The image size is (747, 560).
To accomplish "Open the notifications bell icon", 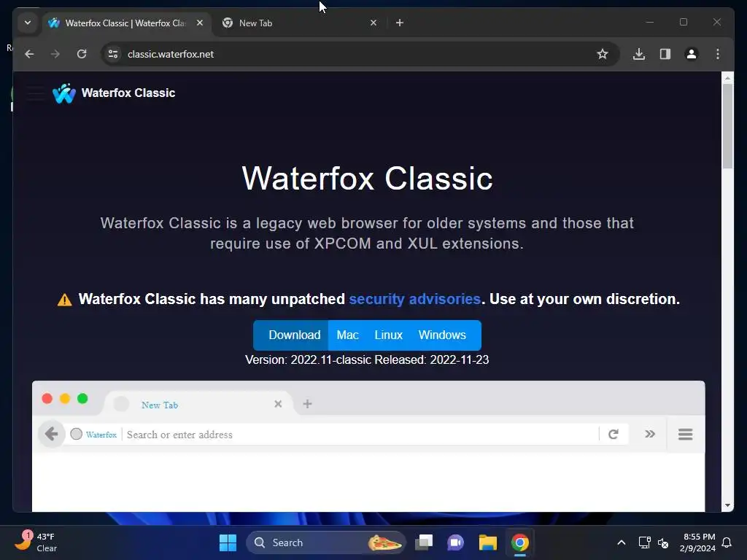I will (727, 542).
